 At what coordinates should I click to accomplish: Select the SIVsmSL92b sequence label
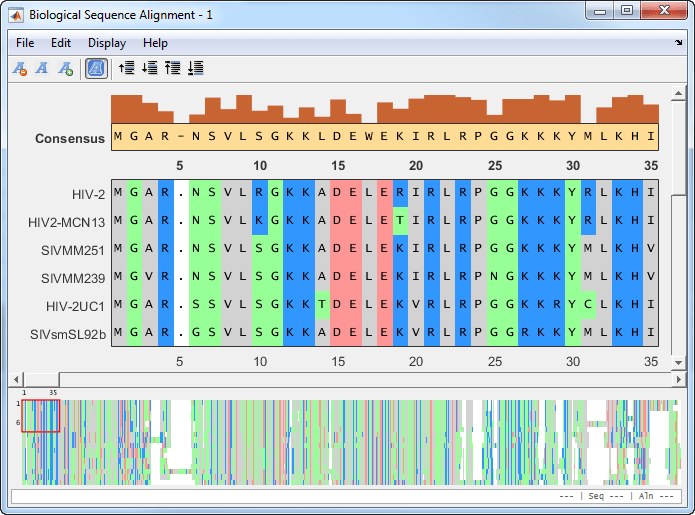coord(68,334)
